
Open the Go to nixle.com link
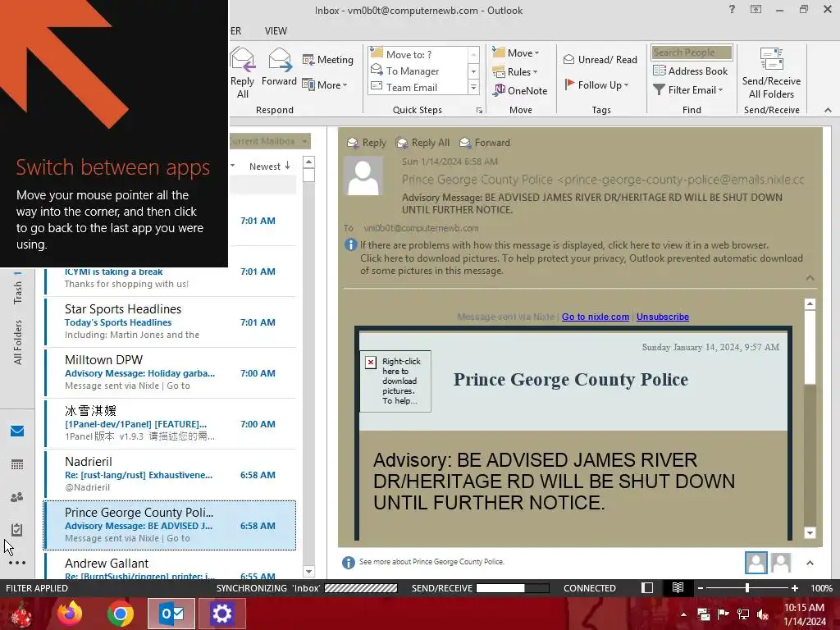pos(596,317)
